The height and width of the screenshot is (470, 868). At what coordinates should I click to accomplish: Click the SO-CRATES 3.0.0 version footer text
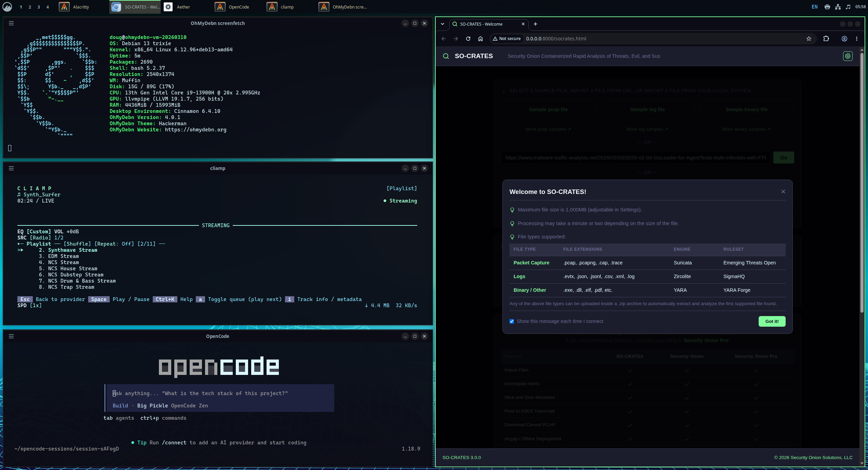[461, 457]
